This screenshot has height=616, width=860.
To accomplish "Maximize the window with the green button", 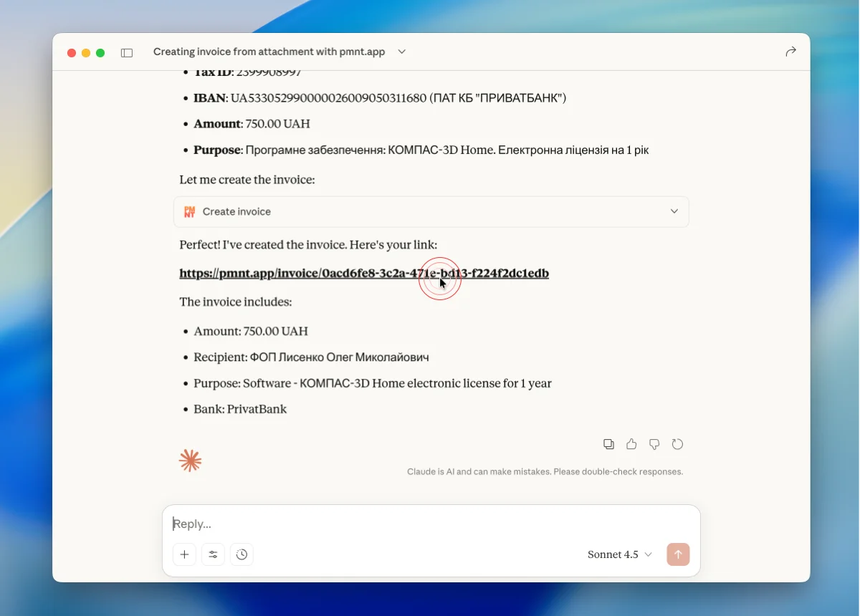I will click(100, 53).
